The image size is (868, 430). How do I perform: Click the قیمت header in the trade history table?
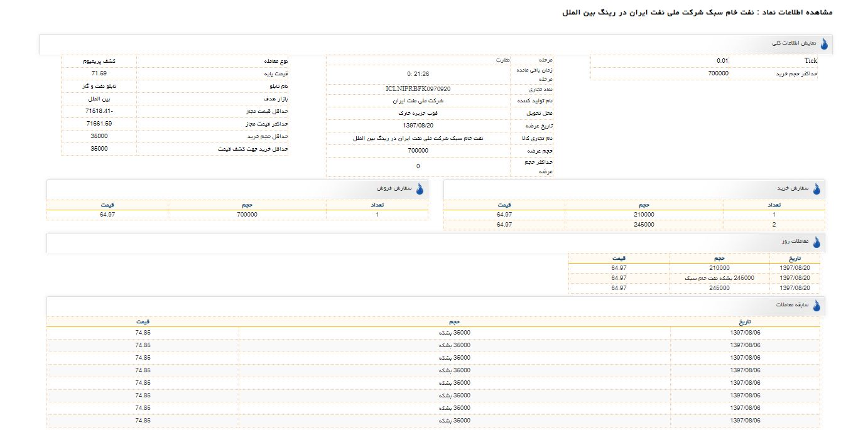[x=143, y=321]
